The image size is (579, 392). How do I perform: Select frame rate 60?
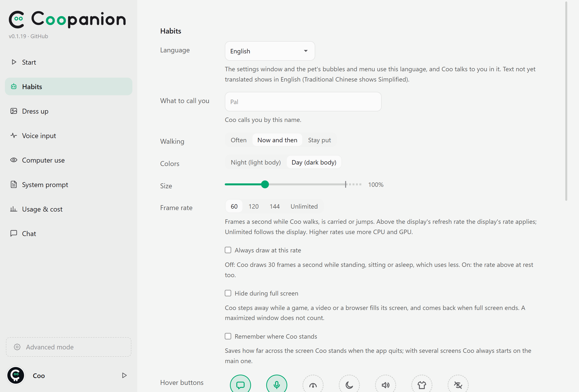234,206
